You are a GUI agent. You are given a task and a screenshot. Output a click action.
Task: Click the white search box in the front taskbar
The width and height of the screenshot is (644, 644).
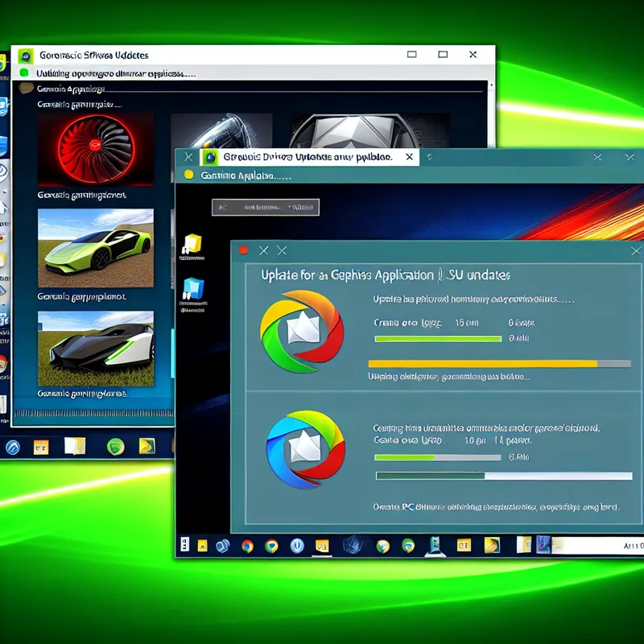[x=597, y=546]
